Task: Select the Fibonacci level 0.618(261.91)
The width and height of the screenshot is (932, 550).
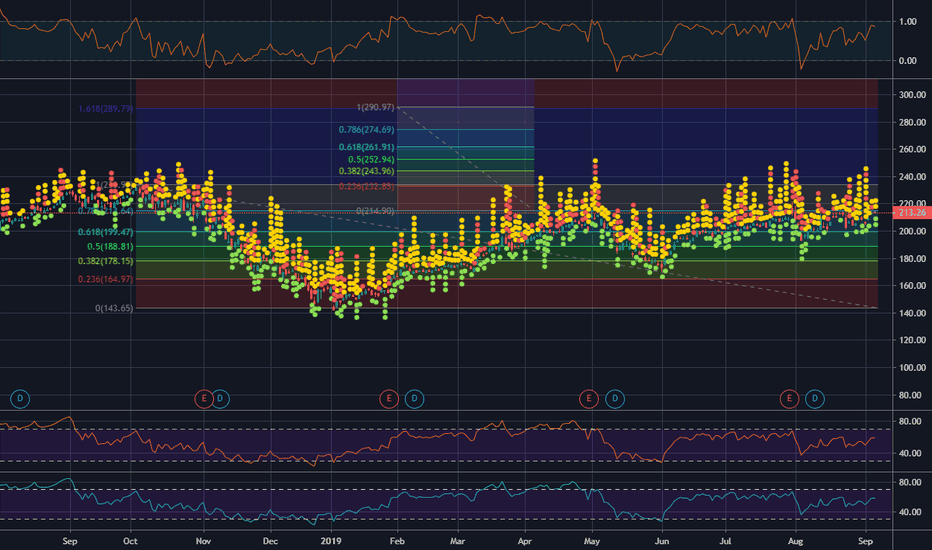Action: tap(367, 147)
